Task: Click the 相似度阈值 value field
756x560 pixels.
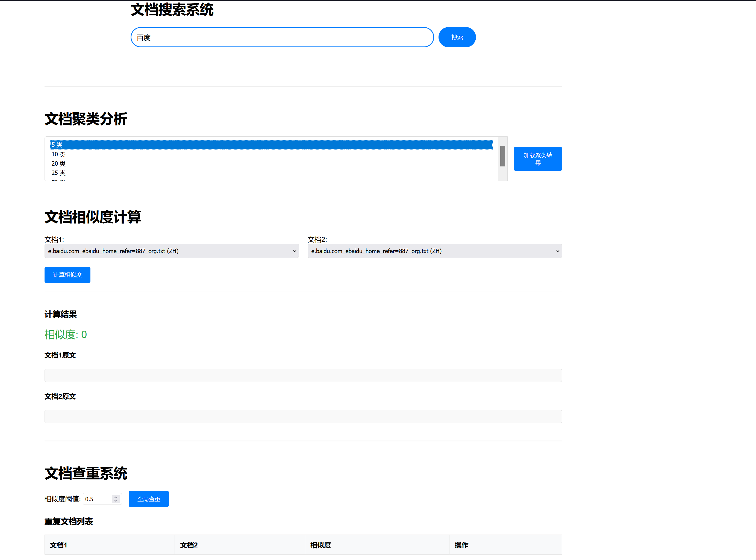Action: click(99, 499)
